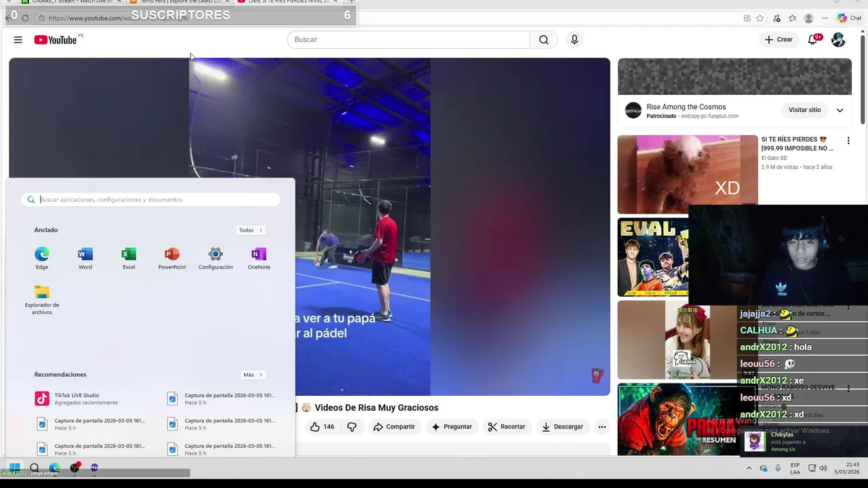Open Edge profile icon
This screenshot has height=488, width=868.
pyautogui.click(x=808, y=18)
